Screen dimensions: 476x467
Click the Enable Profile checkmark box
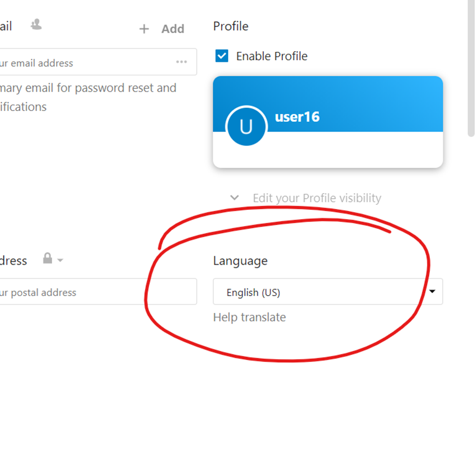tap(222, 56)
